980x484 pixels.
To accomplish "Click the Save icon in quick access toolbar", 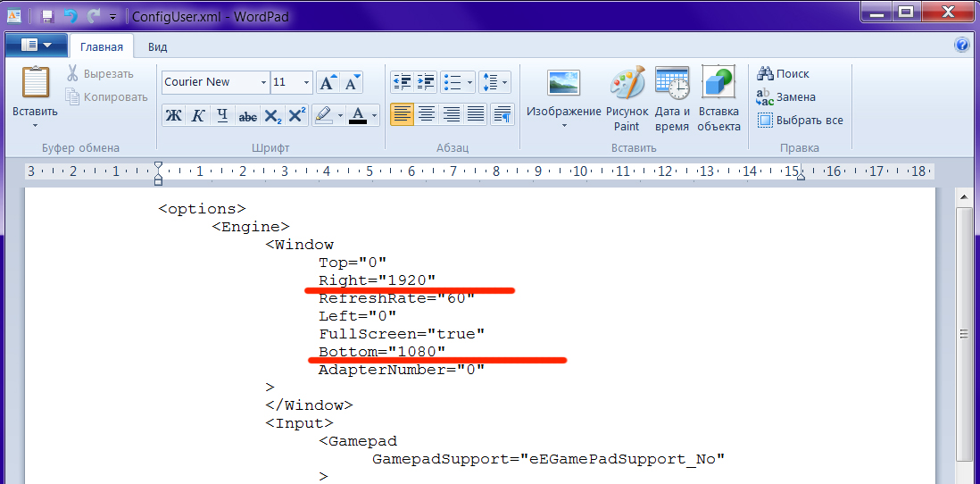I will (48, 16).
